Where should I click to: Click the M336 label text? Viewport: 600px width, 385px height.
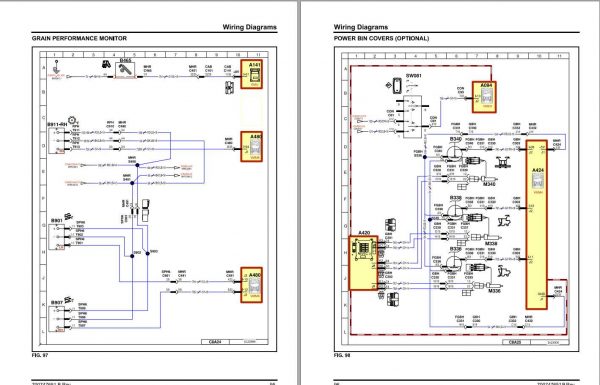(x=494, y=291)
